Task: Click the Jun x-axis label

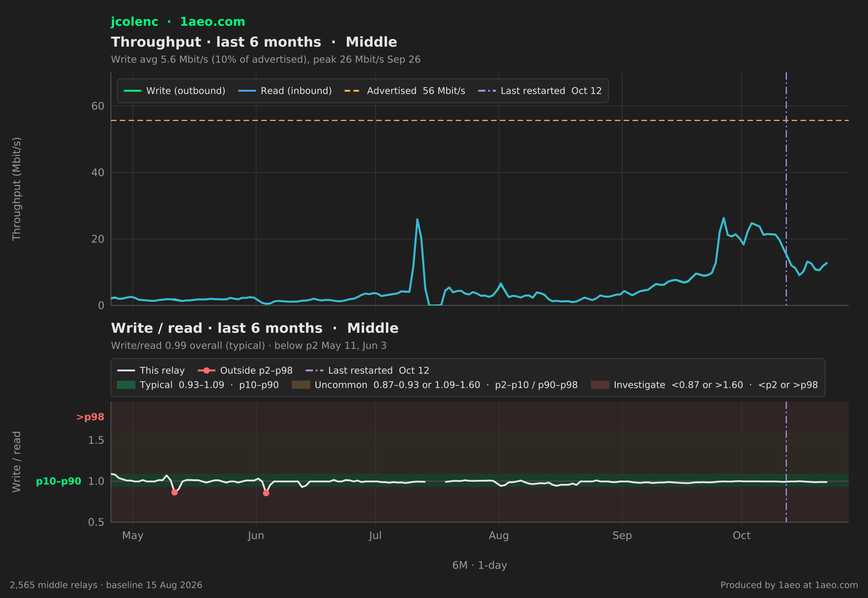Action: click(256, 536)
